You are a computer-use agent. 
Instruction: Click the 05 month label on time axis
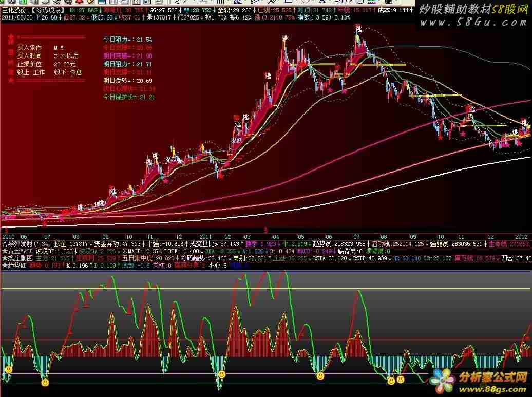(x=301, y=236)
